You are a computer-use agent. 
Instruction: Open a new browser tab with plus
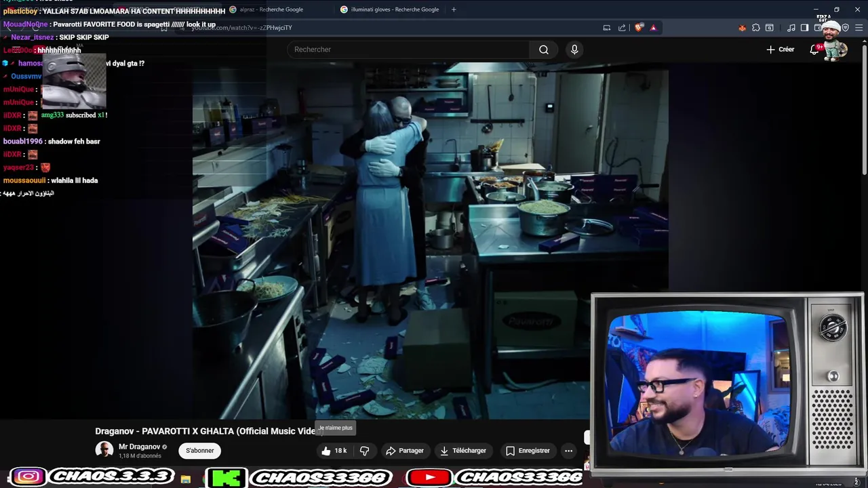(x=454, y=9)
